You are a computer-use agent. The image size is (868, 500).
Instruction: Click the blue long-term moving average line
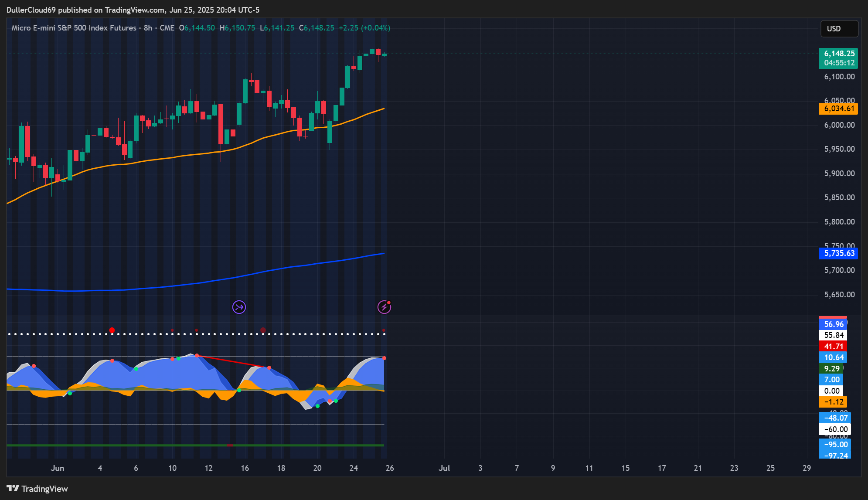coord(196,283)
